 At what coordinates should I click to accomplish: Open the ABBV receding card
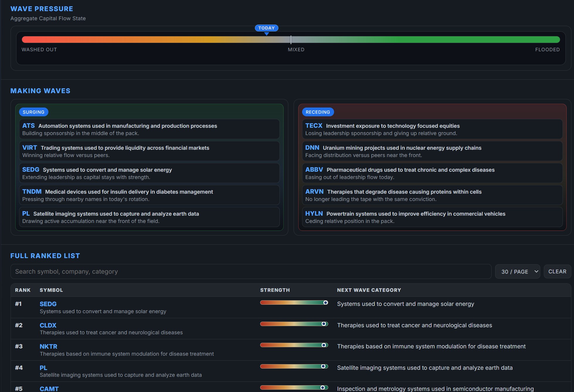coord(432,173)
